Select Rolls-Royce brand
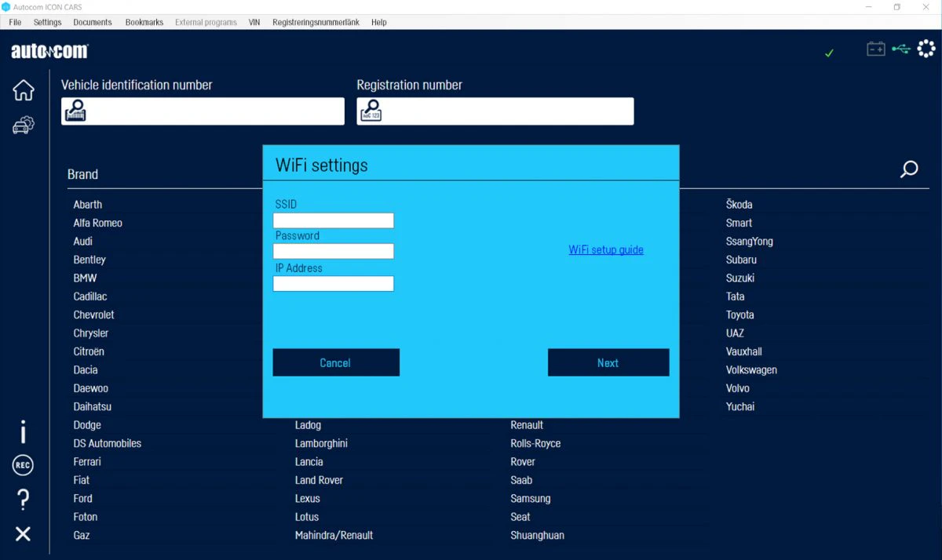 click(535, 443)
